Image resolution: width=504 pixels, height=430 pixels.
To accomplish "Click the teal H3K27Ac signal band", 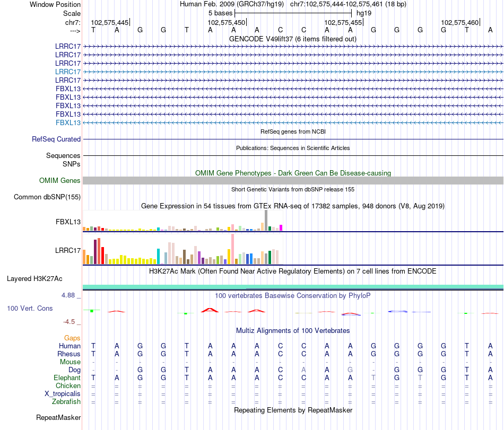I will click(x=293, y=287).
